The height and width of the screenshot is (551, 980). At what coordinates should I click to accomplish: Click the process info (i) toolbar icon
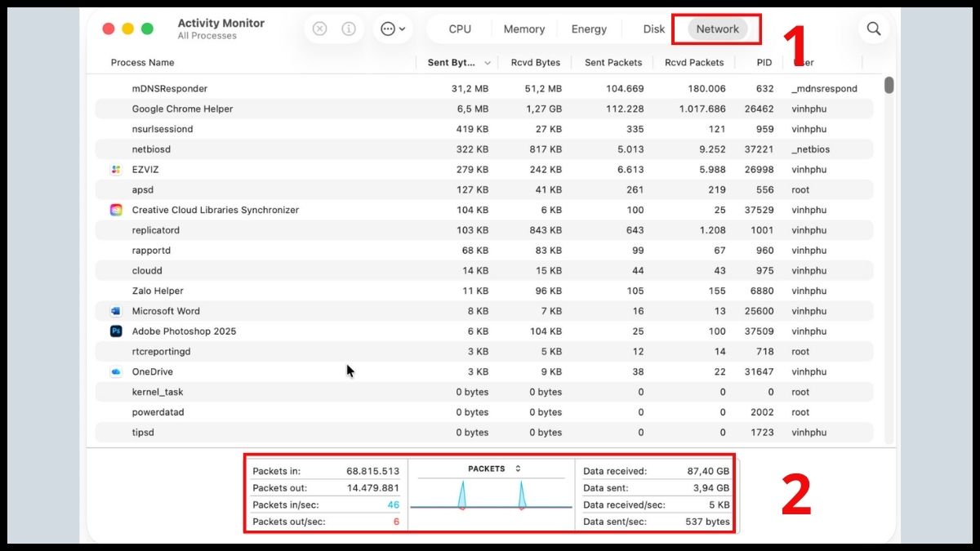pyautogui.click(x=349, y=29)
